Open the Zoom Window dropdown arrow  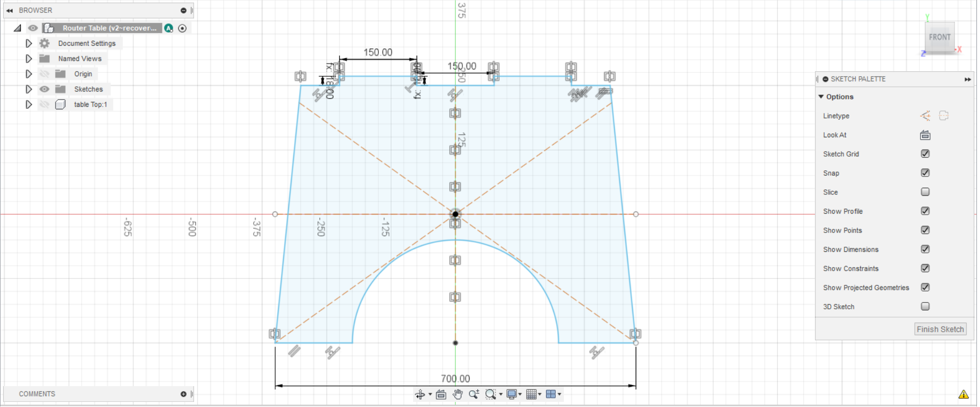[x=501, y=395]
